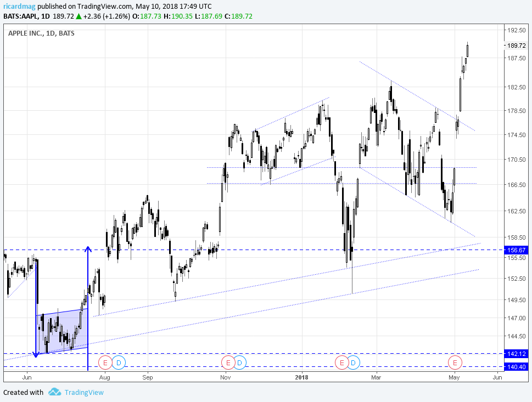Click the 182.50 price axis label
This screenshot has height=402, width=532.
tap(517, 87)
